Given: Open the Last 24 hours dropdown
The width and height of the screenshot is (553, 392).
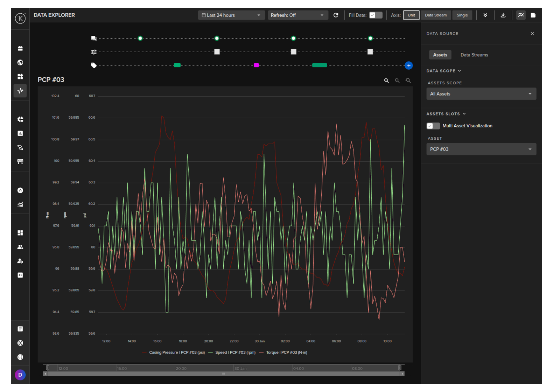Looking at the screenshot, I should coord(231,15).
